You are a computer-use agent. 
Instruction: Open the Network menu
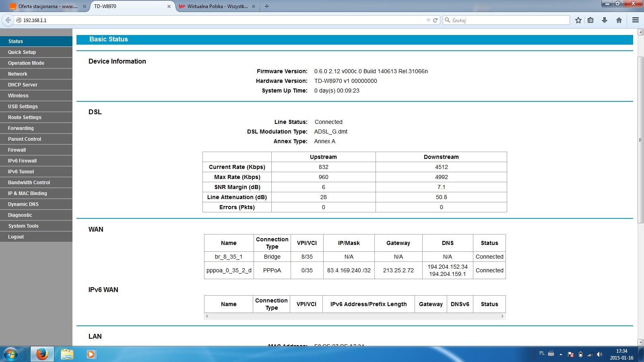point(36,74)
